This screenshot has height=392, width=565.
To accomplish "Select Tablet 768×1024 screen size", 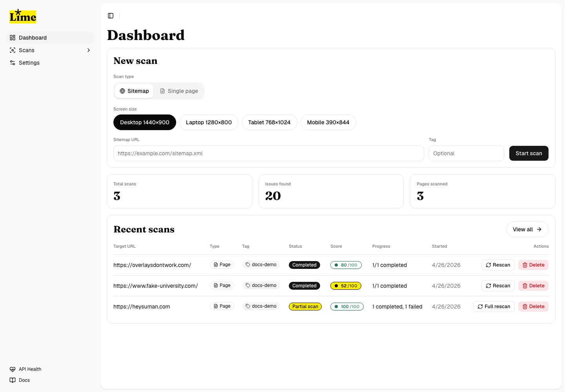I will (x=269, y=122).
